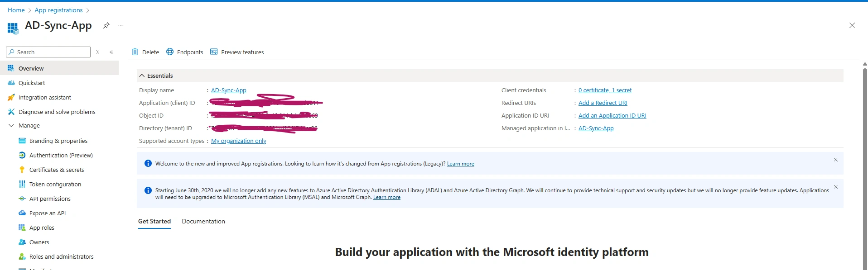Click Learn more in welcome banner
This screenshot has height=270, width=868.
click(x=461, y=164)
